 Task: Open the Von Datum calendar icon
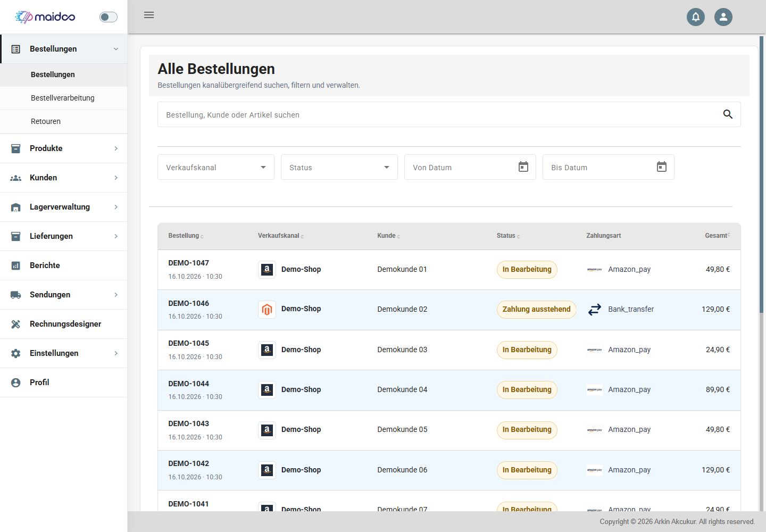523,167
